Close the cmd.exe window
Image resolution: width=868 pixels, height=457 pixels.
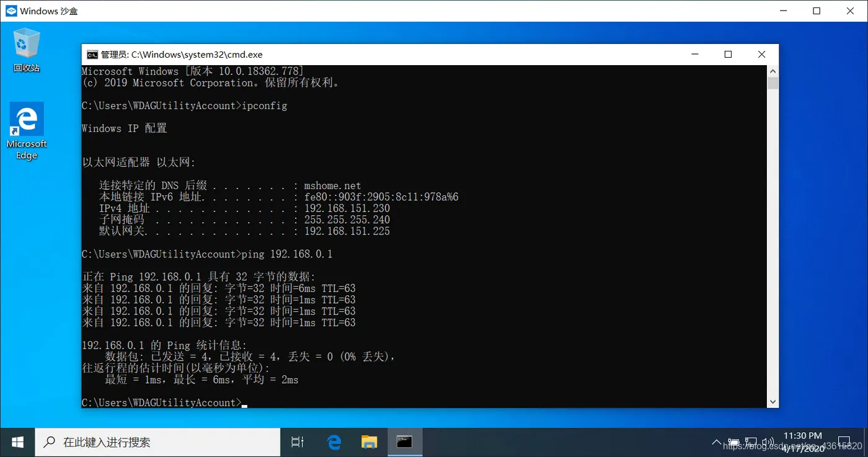click(762, 55)
